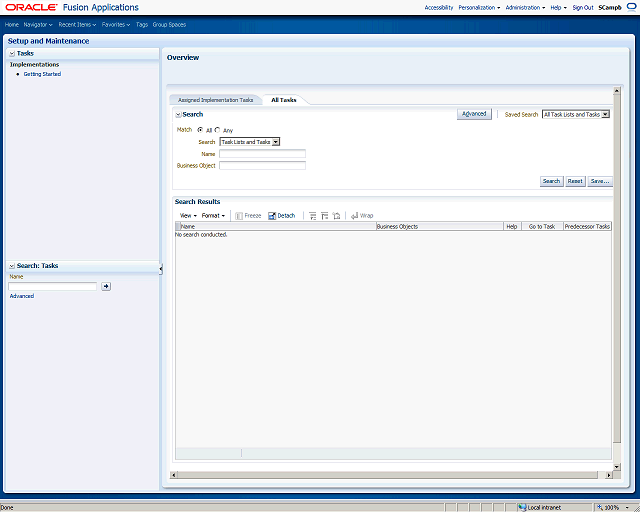640x512 pixels.
Task: Click the Advanced search button
Action: pyautogui.click(x=474, y=114)
